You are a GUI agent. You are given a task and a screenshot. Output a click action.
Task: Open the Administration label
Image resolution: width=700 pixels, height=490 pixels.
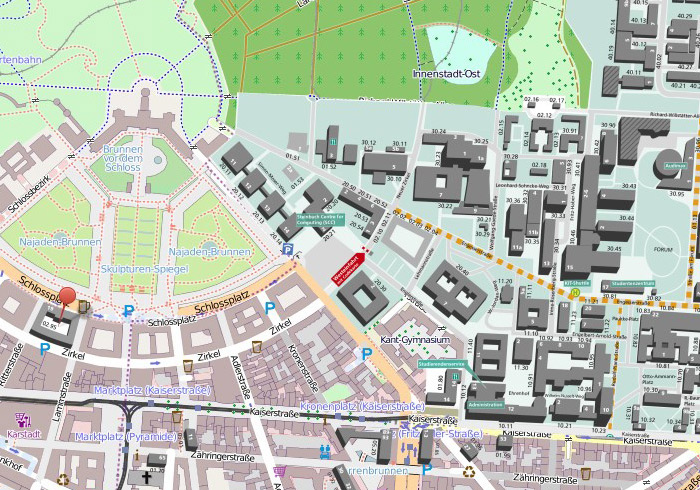pyautogui.click(x=486, y=405)
